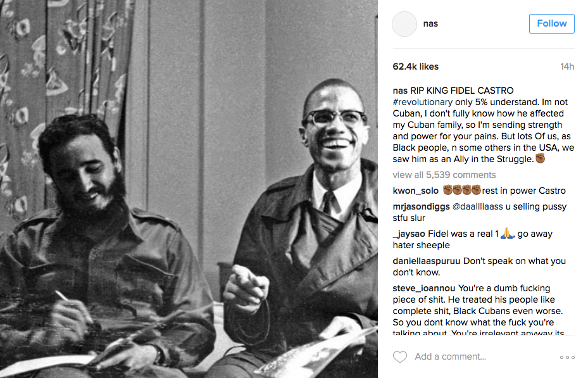Click the 14h post timestamp
Image resolution: width=588 pixels, height=378 pixels.
(567, 66)
